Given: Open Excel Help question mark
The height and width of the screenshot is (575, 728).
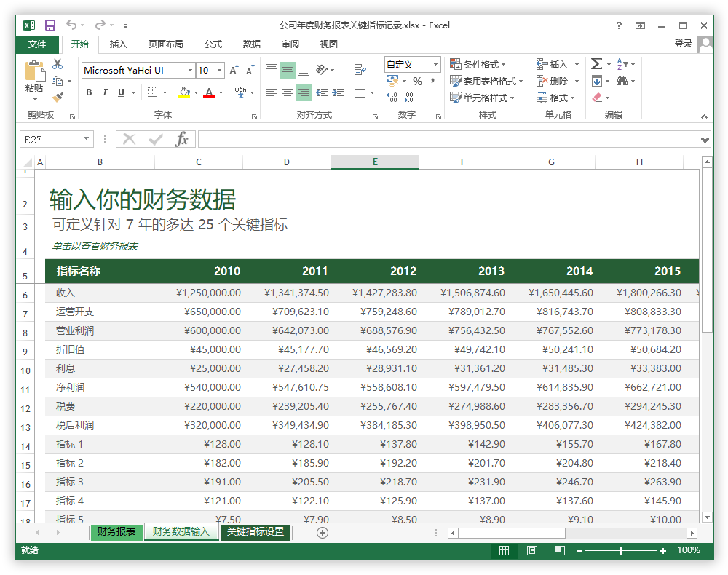Looking at the screenshot, I should tap(619, 25).
